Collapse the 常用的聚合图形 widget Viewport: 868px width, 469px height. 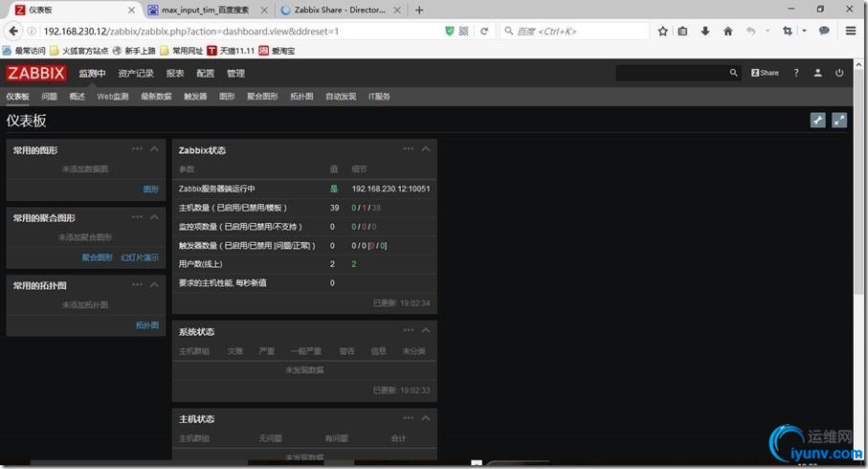point(154,217)
